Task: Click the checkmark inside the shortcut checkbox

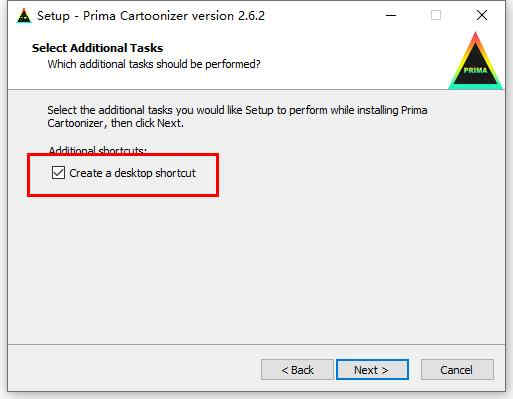Action: (58, 173)
